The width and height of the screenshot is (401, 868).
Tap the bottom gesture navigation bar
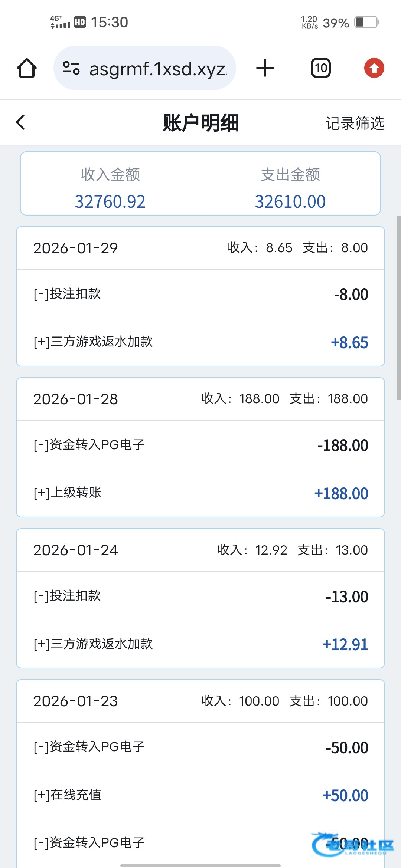click(x=200, y=865)
